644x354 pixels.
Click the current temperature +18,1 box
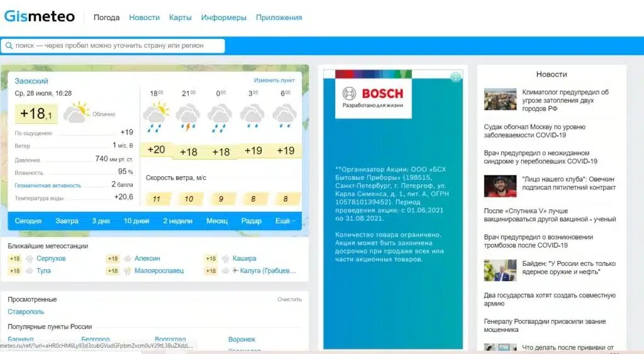tap(36, 114)
